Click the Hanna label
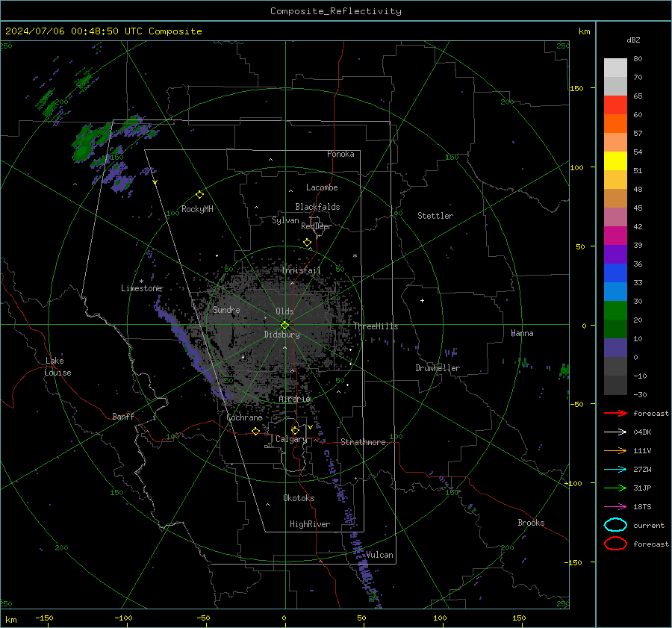Viewport: 672px width, 628px height. (x=522, y=333)
